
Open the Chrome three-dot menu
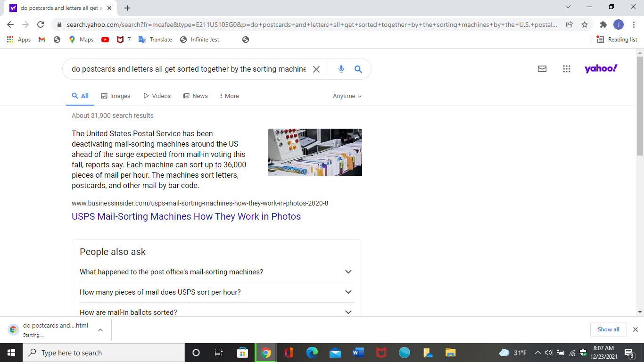click(x=634, y=25)
